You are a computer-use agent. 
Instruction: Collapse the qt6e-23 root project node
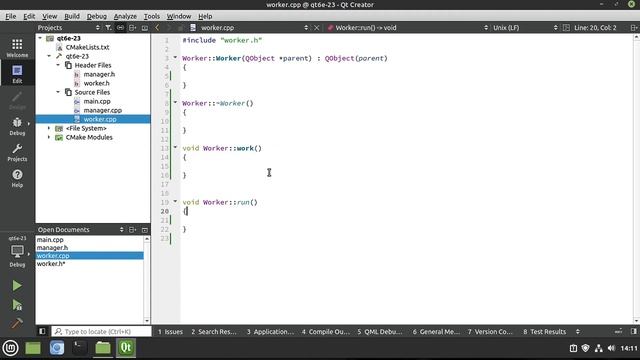[x=40, y=38]
